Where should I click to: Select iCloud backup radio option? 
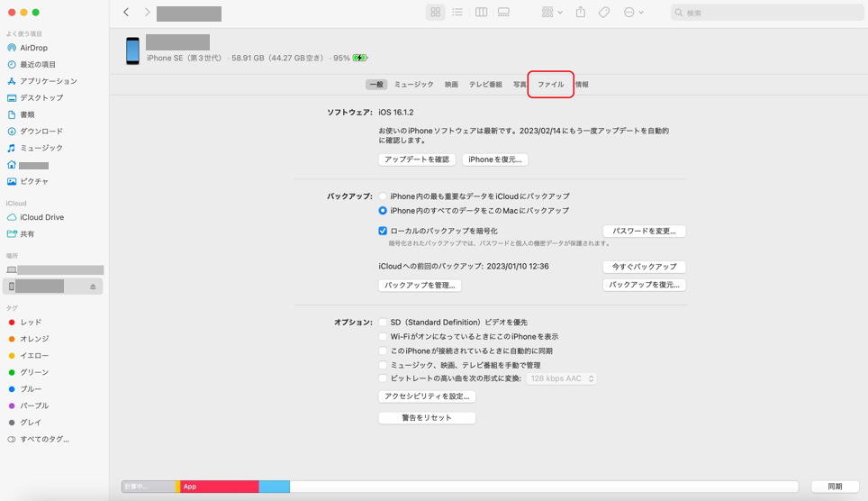[x=383, y=196]
